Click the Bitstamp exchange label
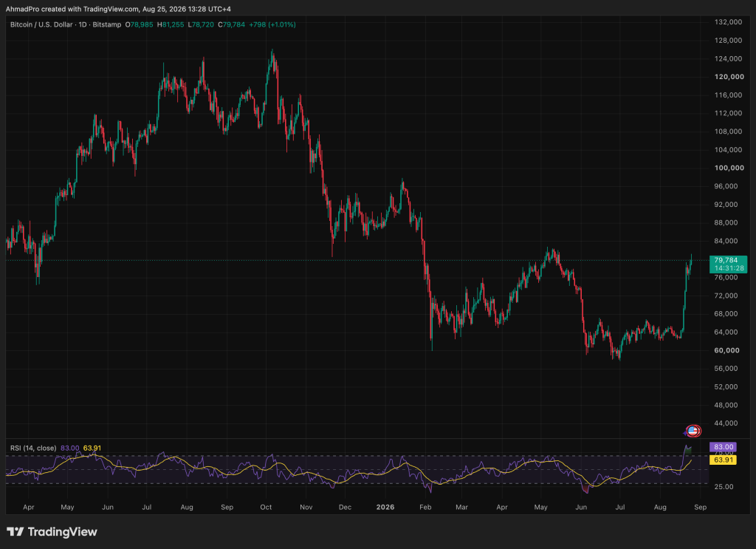Screen dimensions: 756x549 [x=107, y=24]
